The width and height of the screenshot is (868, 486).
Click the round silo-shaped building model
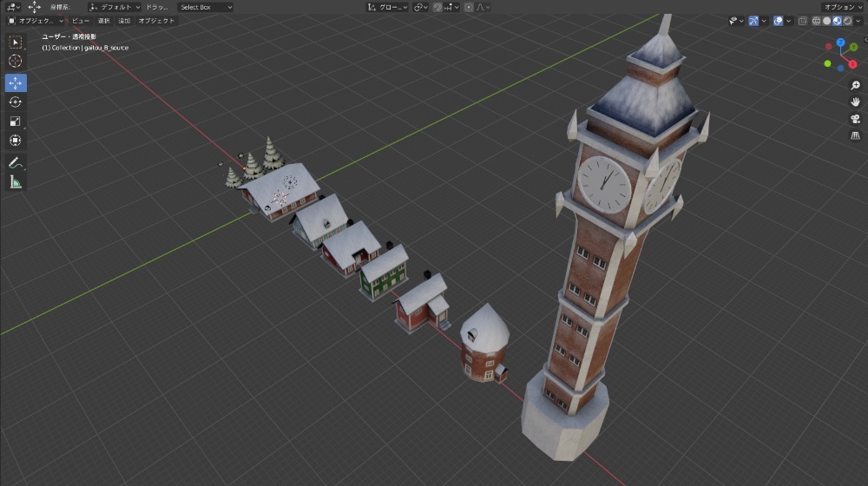[483, 345]
